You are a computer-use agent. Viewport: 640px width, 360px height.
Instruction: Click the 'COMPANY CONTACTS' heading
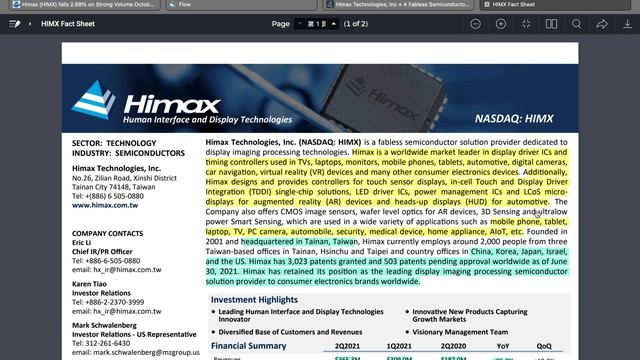pos(107,233)
